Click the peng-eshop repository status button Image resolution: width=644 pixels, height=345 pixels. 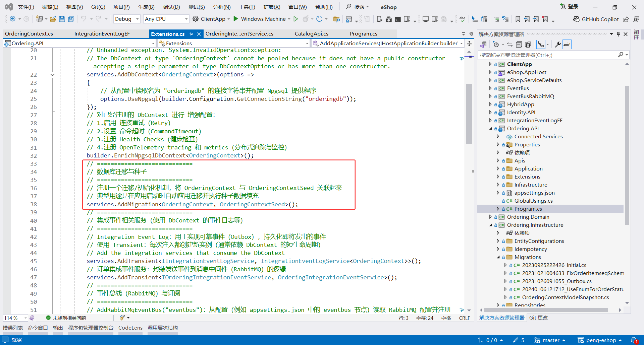[600, 340]
